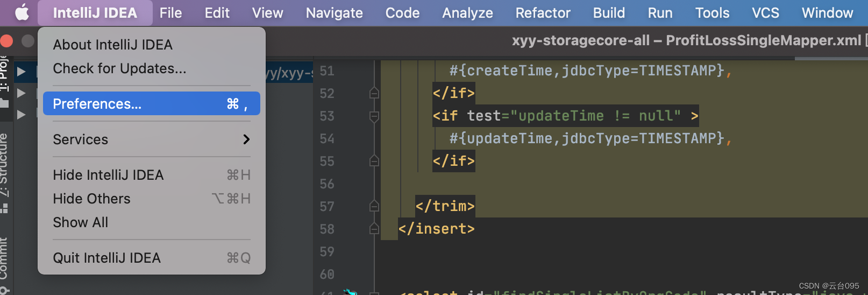Click the </if> tag on line 55
Image resolution: width=868 pixels, height=295 pixels.
pos(454,161)
